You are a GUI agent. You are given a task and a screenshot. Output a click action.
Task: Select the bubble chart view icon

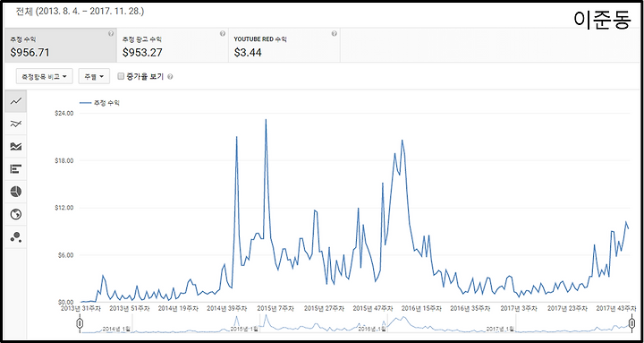coord(15,237)
